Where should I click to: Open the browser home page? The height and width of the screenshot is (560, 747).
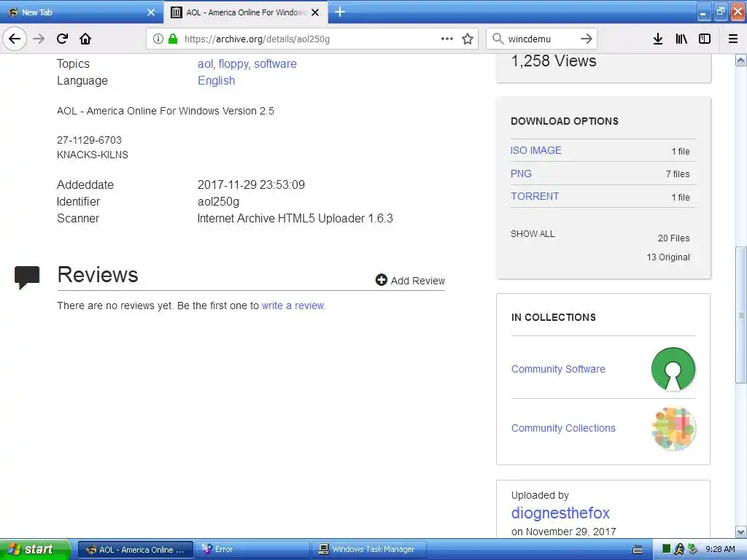[x=85, y=39]
